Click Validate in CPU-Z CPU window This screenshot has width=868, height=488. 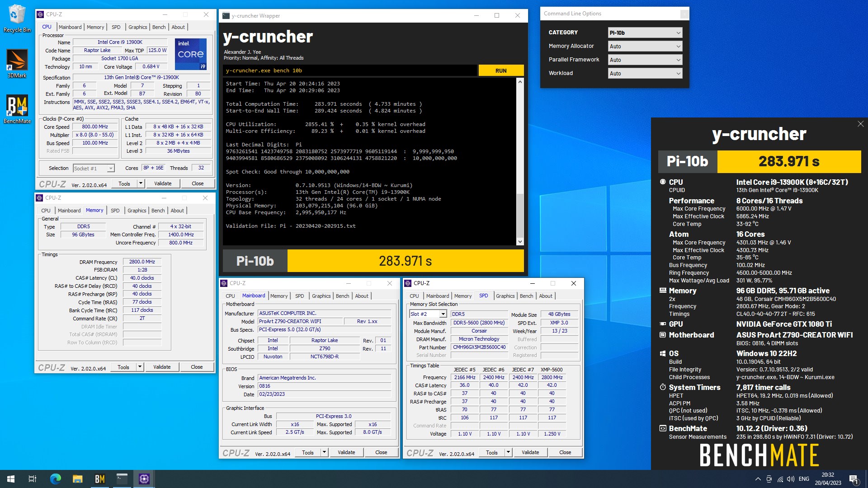pos(163,183)
